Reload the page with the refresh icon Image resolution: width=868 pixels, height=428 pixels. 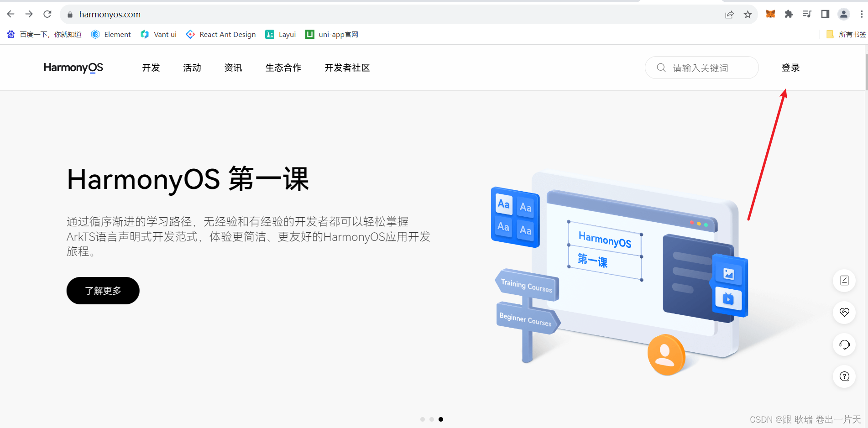click(x=47, y=14)
